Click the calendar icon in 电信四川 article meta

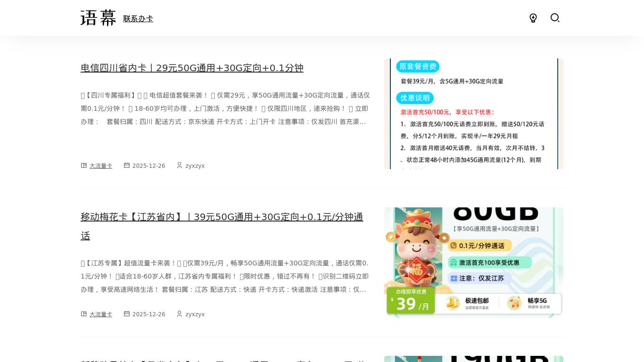coord(127,165)
